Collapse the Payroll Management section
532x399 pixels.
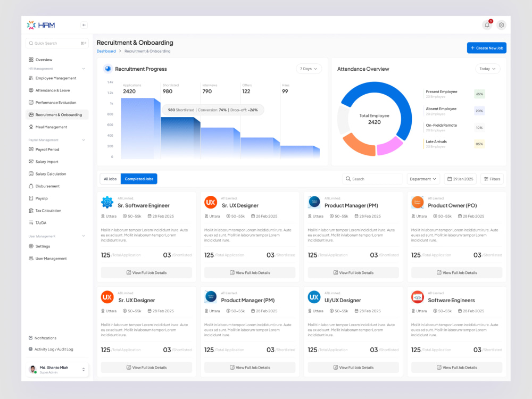84,140
